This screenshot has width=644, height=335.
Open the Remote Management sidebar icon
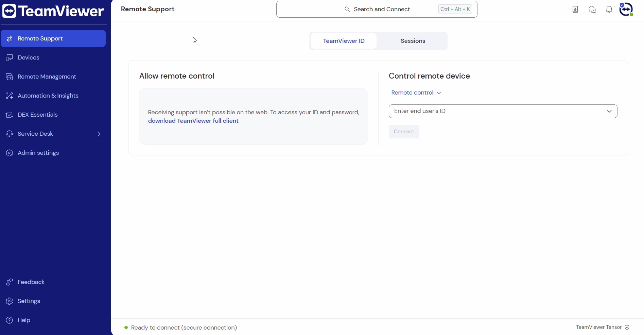(x=10, y=77)
